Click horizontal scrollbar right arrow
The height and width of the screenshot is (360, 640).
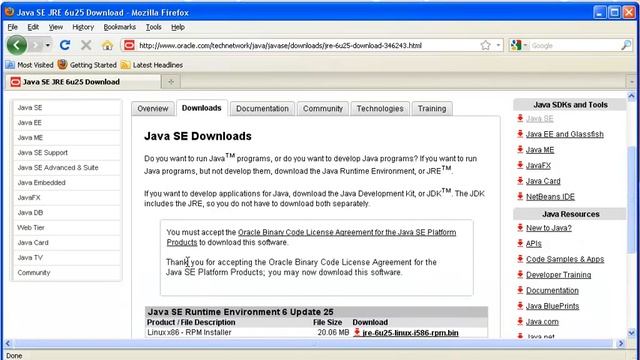click(x=621, y=344)
